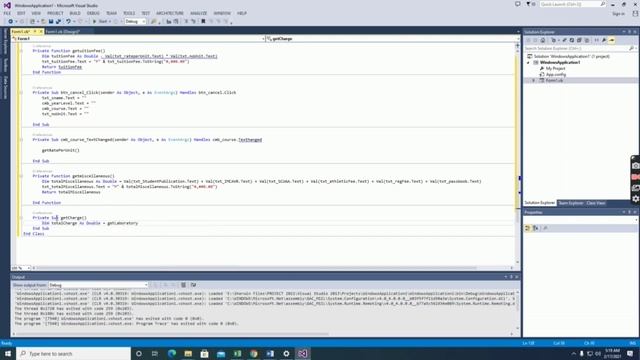Click Navigate Backward toolbar icon
This screenshot has width=640, height=360.
(10, 21)
